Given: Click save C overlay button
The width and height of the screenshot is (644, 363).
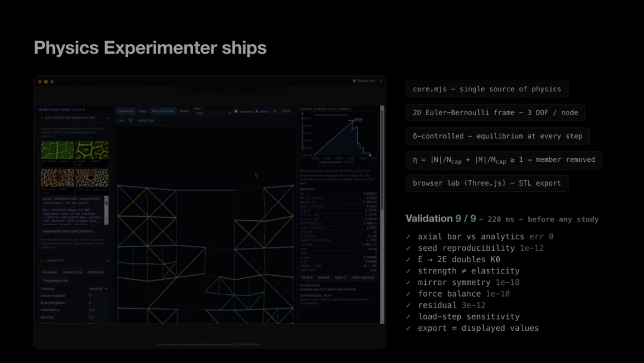Looking at the screenshot, I should click(x=340, y=278).
